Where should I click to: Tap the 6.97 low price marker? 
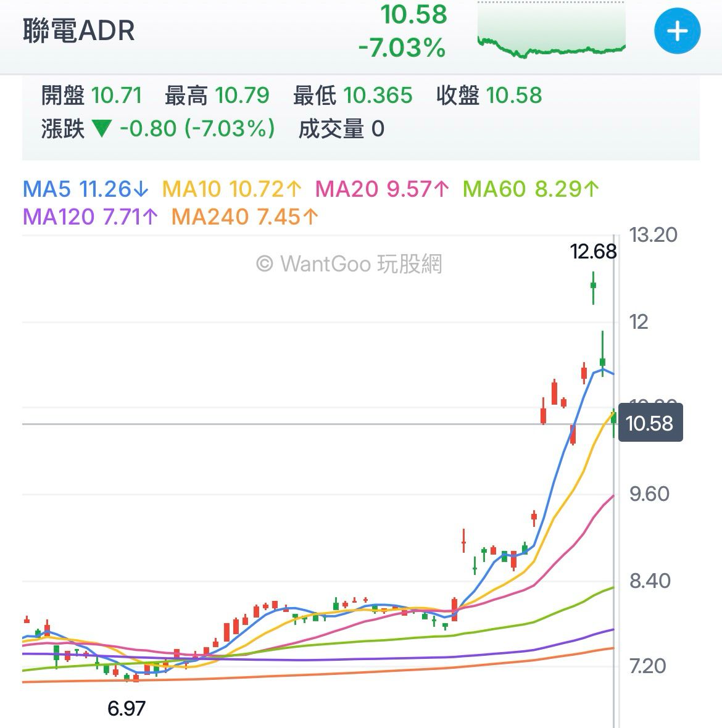pos(127,708)
